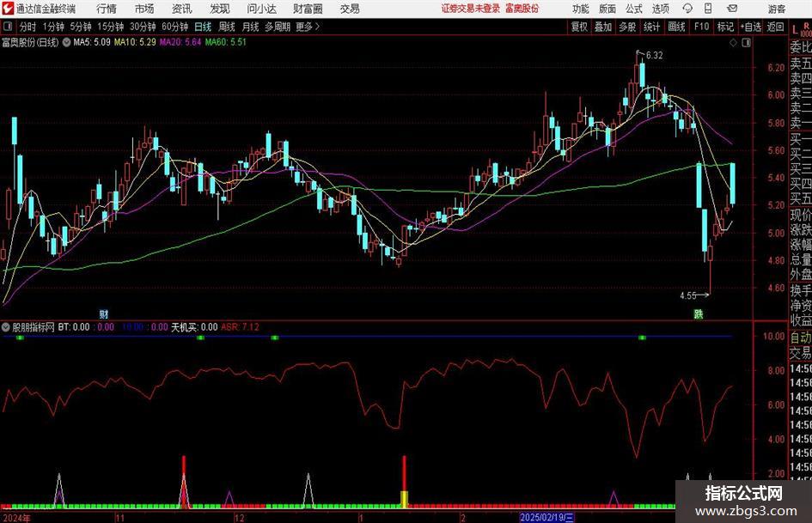Click the 游客 user account label
Image resolution: width=812 pixels, height=523 pixels.
pyautogui.click(x=776, y=9)
